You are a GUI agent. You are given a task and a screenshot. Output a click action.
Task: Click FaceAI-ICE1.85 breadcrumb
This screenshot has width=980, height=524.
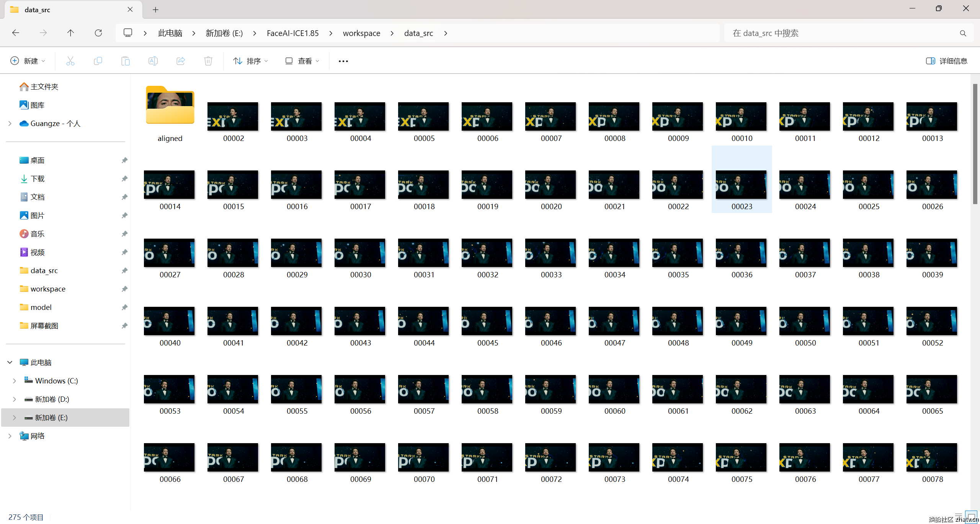pyautogui.click(x=293, y=33)
